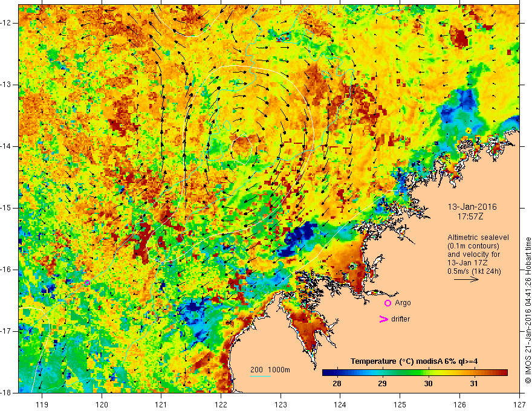Screen dimensions: 532x411
Task: Click the longitude label '122'
Action: point(221,404)
